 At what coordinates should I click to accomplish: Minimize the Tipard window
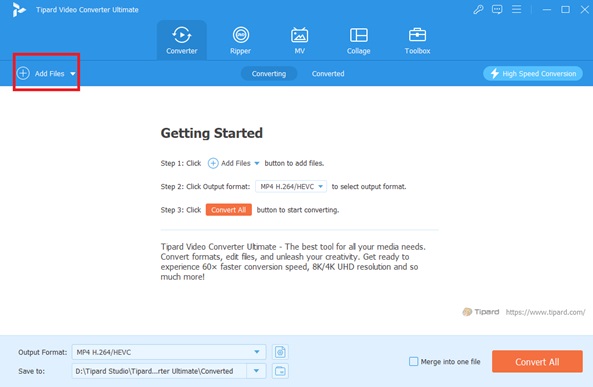click(546, 9)
